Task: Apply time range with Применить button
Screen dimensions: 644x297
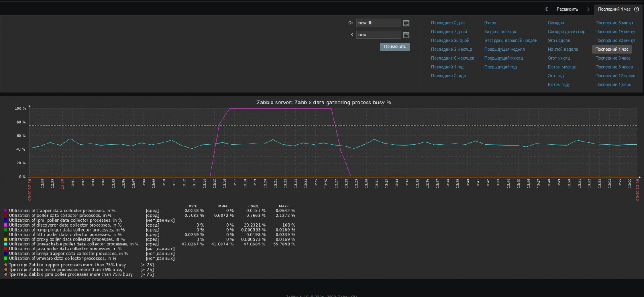Action: pyautogui.click(x=395, y=47)
